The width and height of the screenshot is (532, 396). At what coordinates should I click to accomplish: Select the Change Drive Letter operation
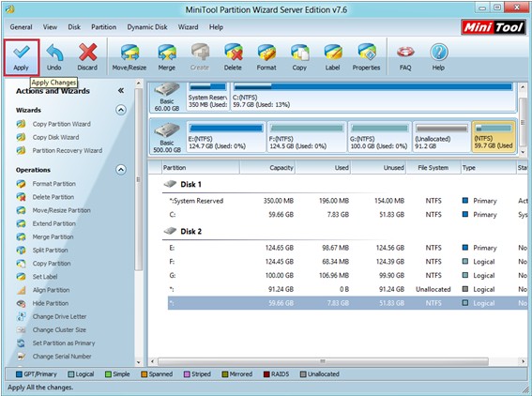(59, 316)
